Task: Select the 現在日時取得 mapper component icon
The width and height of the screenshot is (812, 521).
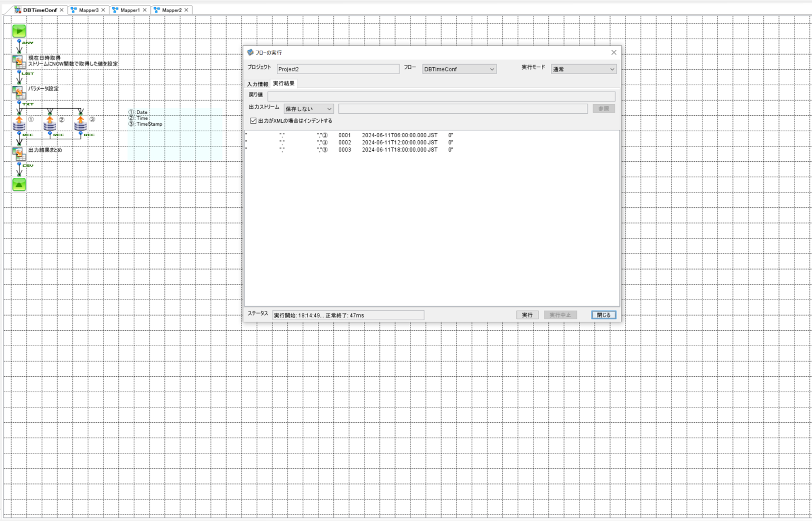Action: point(19,62)
